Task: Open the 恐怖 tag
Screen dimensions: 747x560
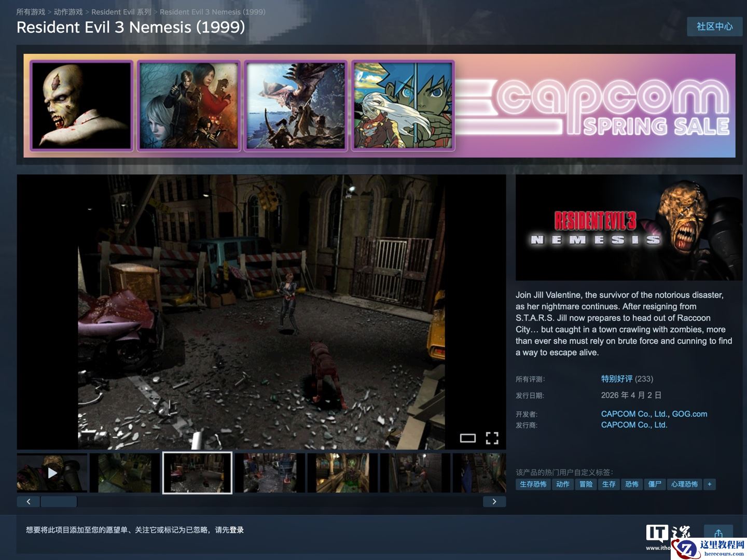Action: [x=632, y=484]
